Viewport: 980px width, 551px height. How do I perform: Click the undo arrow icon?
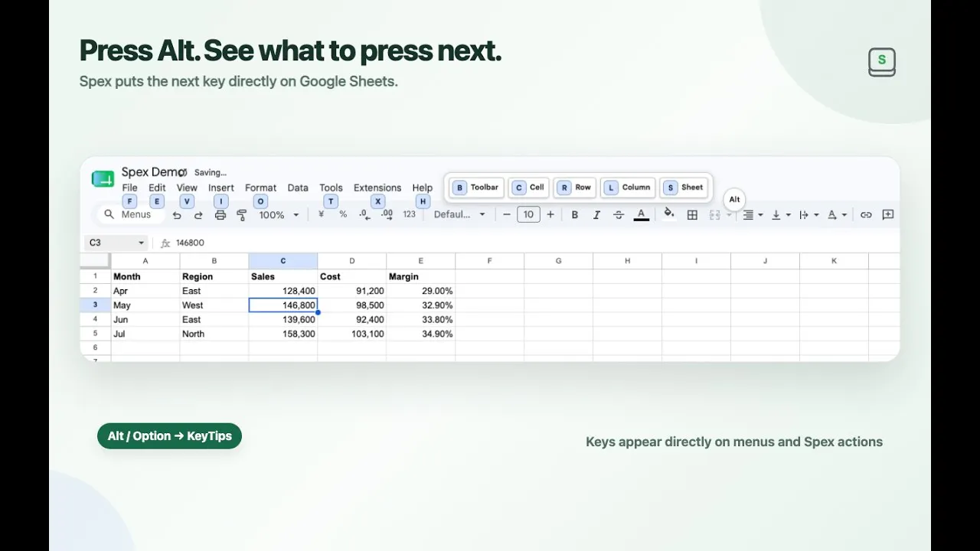(177, 215)
